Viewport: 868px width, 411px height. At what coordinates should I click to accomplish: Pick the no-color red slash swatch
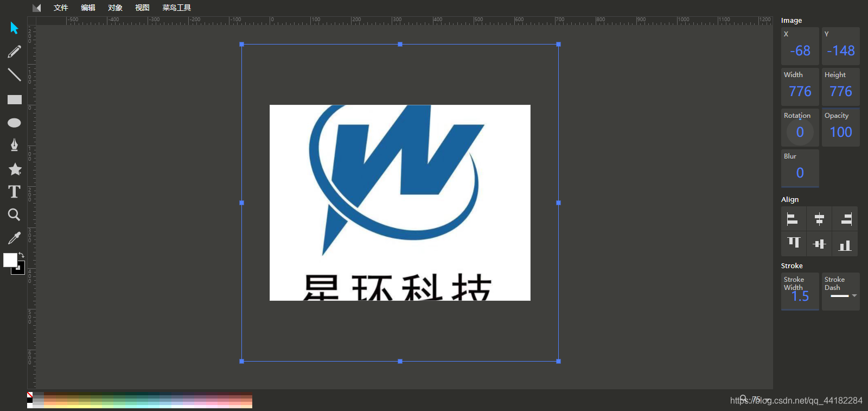point(30,395)
